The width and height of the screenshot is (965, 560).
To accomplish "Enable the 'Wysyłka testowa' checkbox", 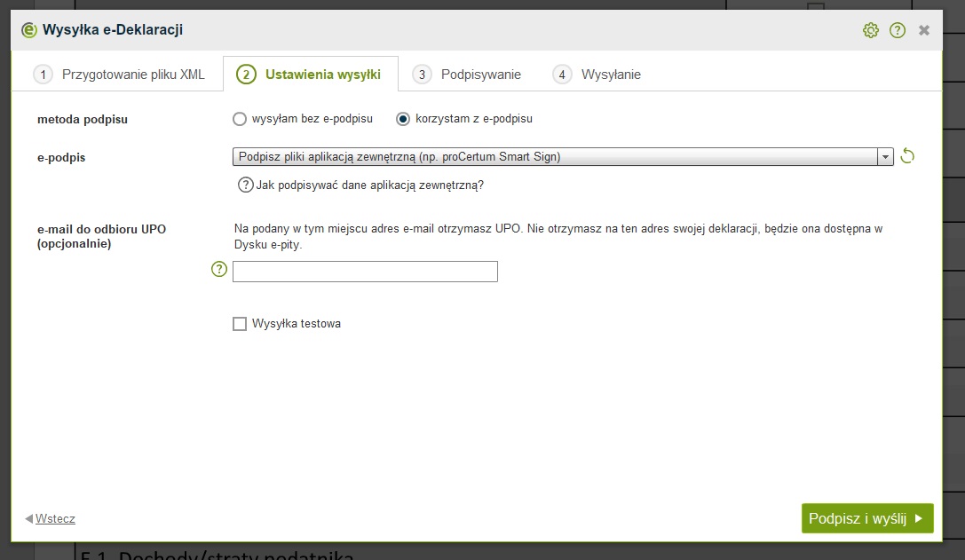I will pyautogui.click(x=240, y=324).
